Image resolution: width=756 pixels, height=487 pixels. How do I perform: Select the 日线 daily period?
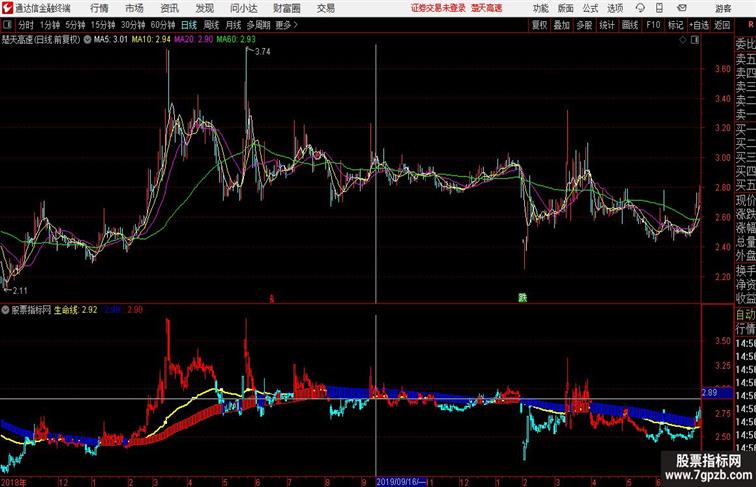tap(189, 25)
